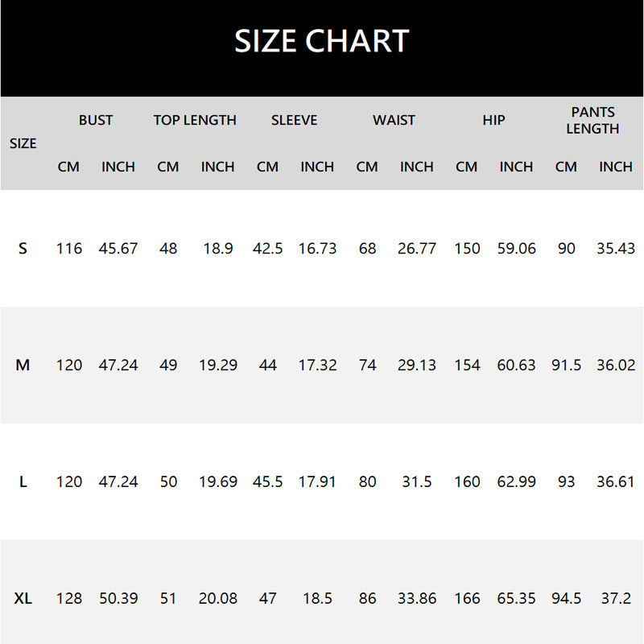Viewport: 644px width, 644px height.
Task: Select the BUST column header
Action: pyautogui.click(x=96, y=121)
